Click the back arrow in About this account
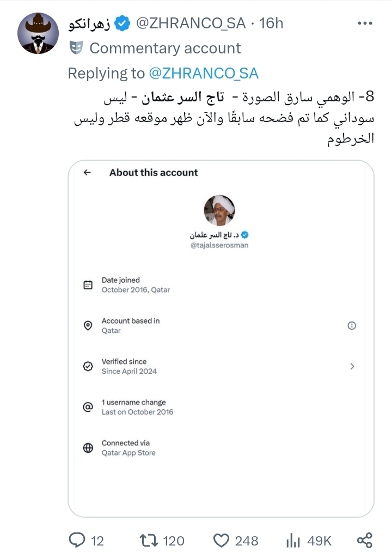Screen dimensions: 392x552 click(x=87, y=172)
